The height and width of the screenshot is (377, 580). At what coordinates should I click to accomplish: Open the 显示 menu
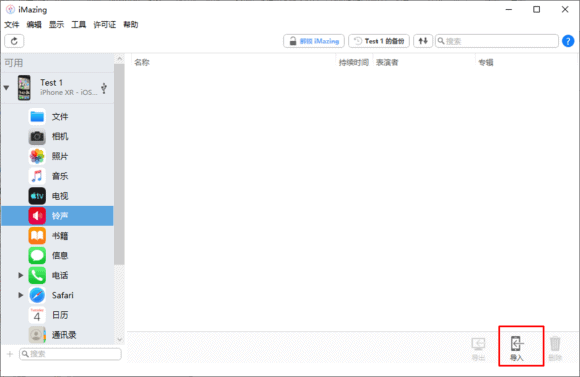56,25
